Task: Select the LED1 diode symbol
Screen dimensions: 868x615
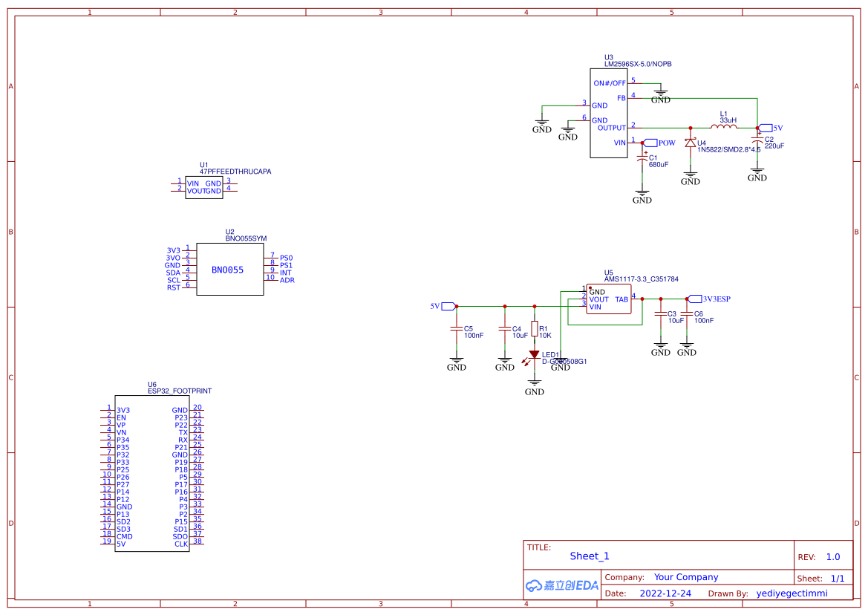Action: [534, 354]
